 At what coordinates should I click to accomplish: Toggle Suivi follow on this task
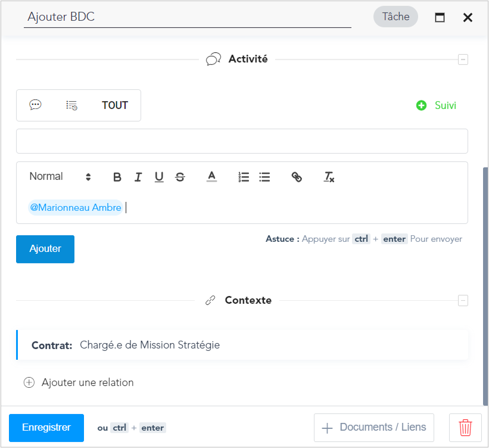point(436,105)
